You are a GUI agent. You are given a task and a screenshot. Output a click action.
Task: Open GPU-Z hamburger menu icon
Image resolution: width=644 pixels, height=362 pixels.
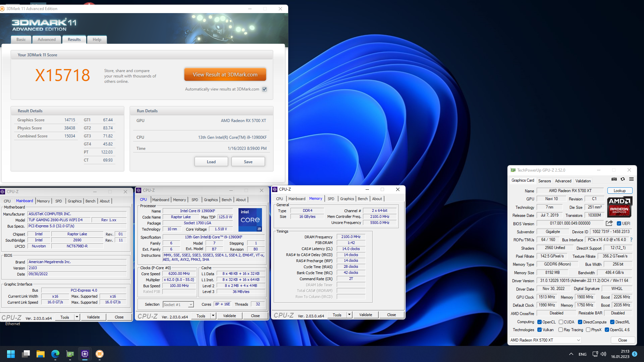(x=631, y=179)
